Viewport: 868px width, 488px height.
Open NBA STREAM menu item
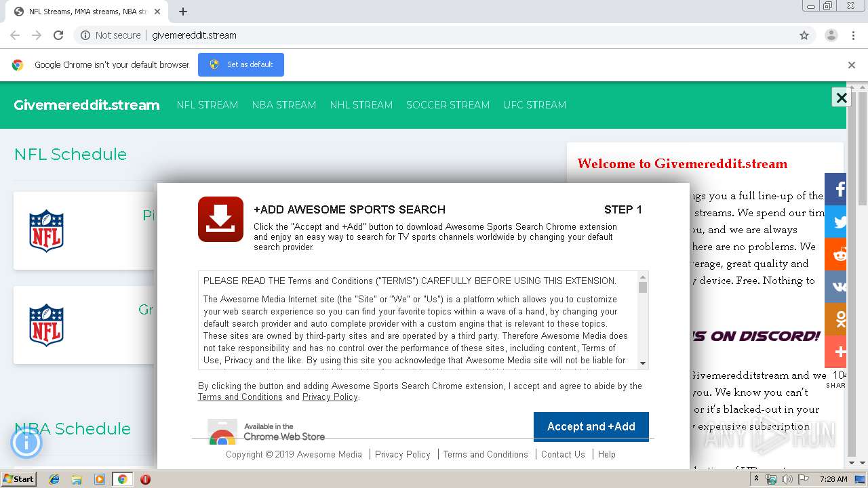tap(284, 105)
